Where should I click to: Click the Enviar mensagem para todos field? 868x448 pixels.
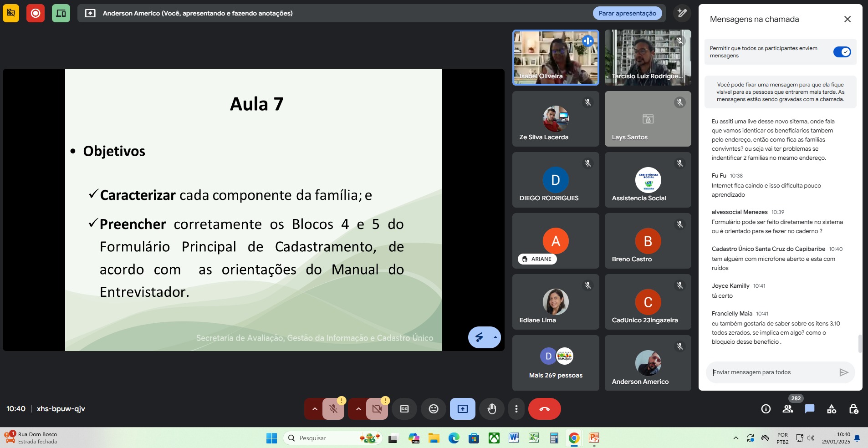pyautogui.click(x=773, y=372)
